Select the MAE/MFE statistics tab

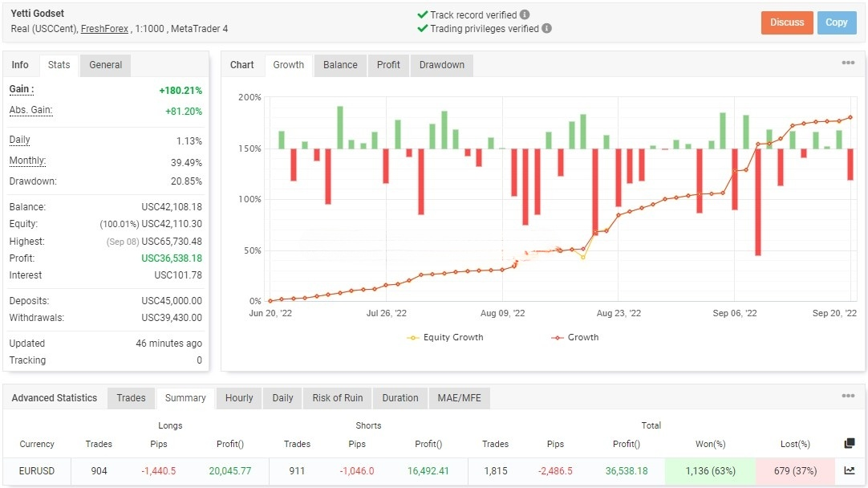pyautogui.click(x=459, y=398)
